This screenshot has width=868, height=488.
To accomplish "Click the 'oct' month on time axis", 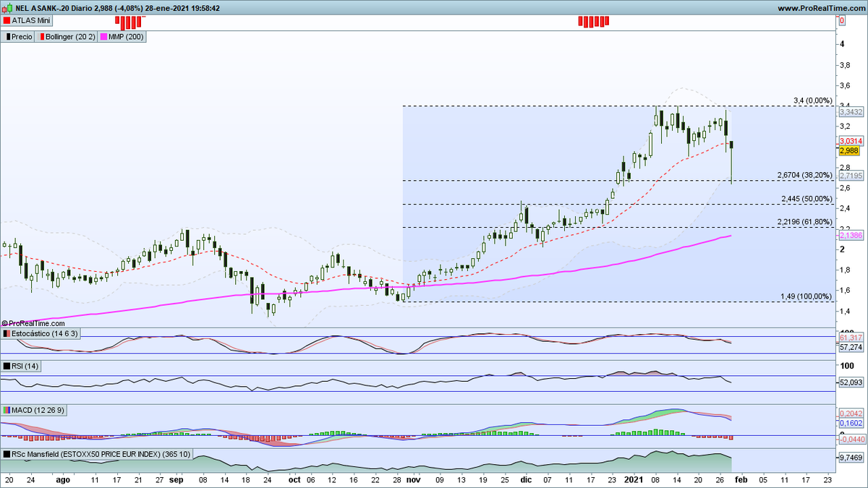I will [294, 479].
